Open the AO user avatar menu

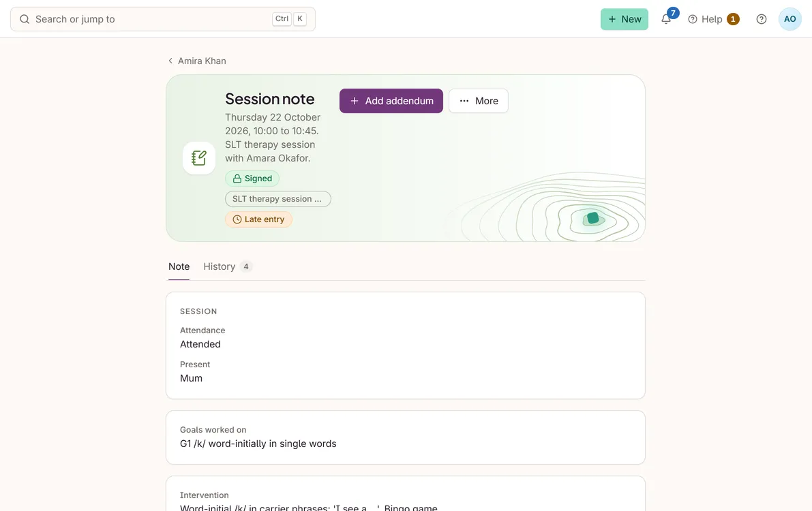pyautogui.click(x=790, y=19)
